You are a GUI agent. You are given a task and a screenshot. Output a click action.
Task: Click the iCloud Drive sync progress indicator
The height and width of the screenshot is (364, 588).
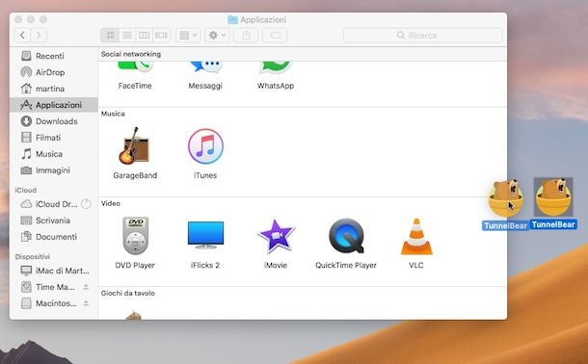tap(86, 204)
